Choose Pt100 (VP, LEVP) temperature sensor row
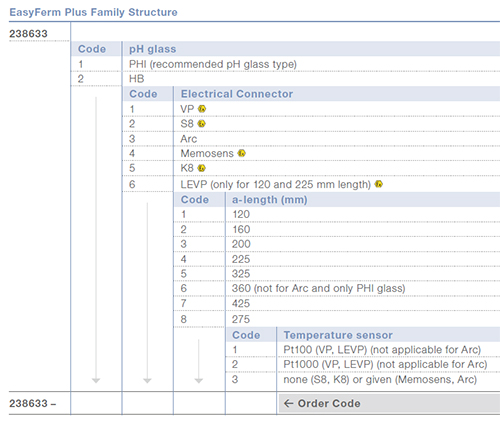This screenshot has height=421, width=500. click(x=363, y=350)
